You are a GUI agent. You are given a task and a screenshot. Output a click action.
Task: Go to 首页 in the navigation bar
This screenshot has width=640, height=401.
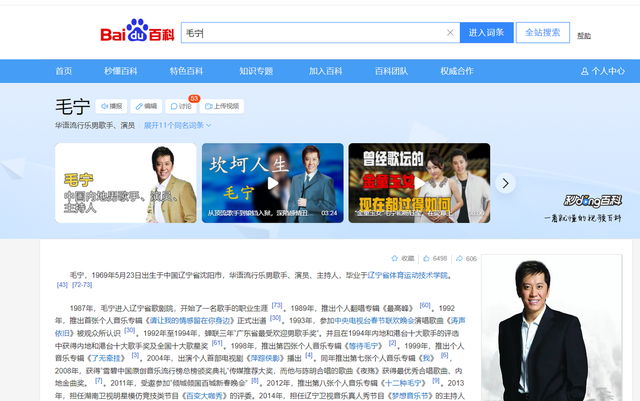pos(64,71)
